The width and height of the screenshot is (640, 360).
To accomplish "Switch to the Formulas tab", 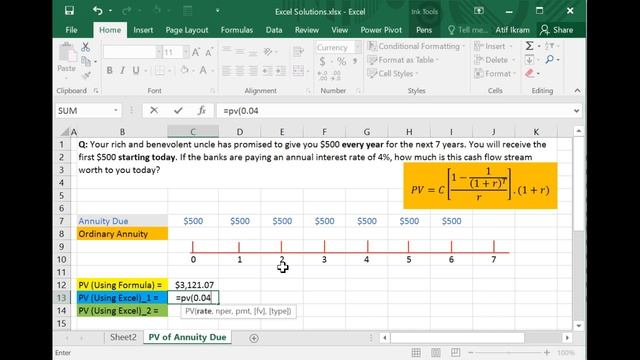I will point(237,30).
